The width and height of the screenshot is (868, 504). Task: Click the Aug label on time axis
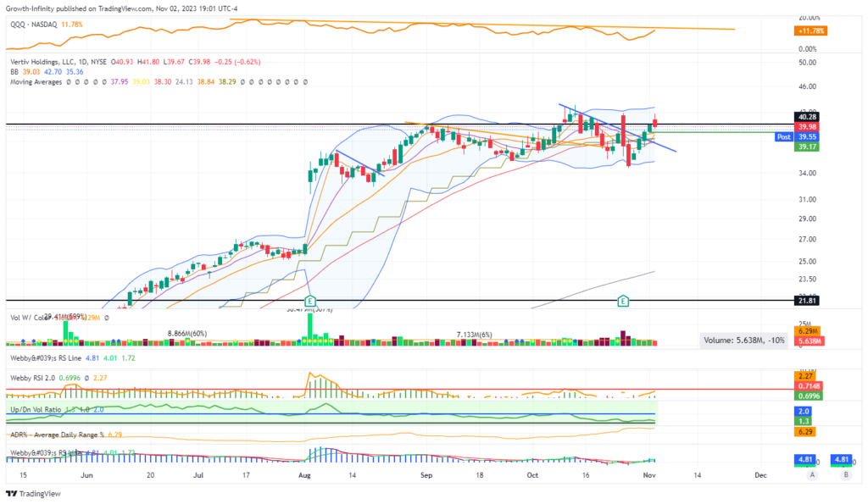point(305,476)
